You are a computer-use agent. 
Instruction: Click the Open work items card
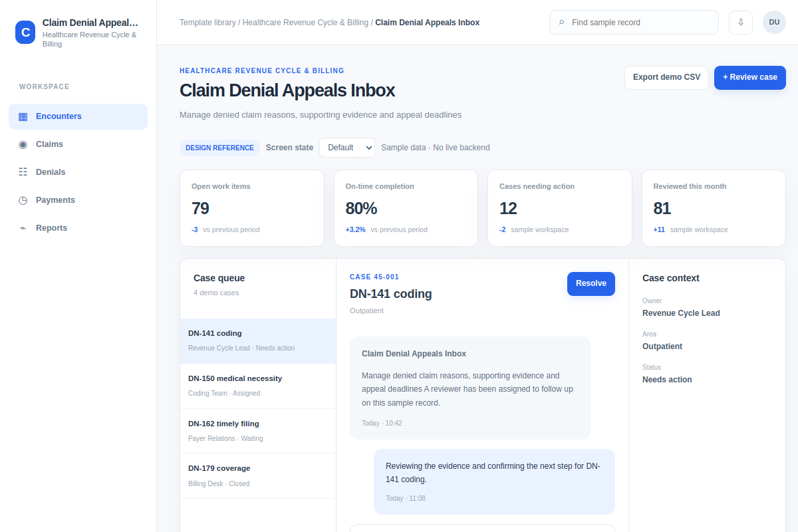(x=252, y=208)
